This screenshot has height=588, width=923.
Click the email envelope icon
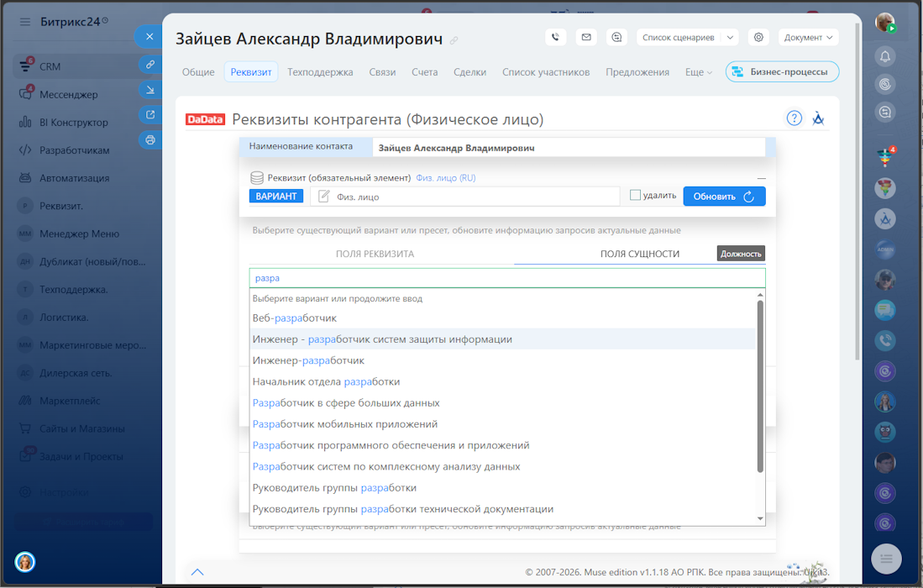coord(586,37)
